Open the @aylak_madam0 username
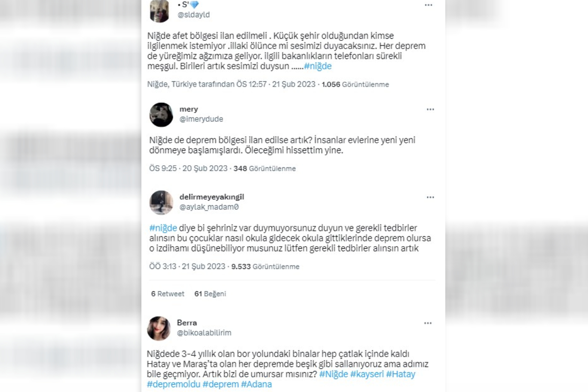This screenshot has width=588, height=392. pyautogui.click(x=209, y=207)
